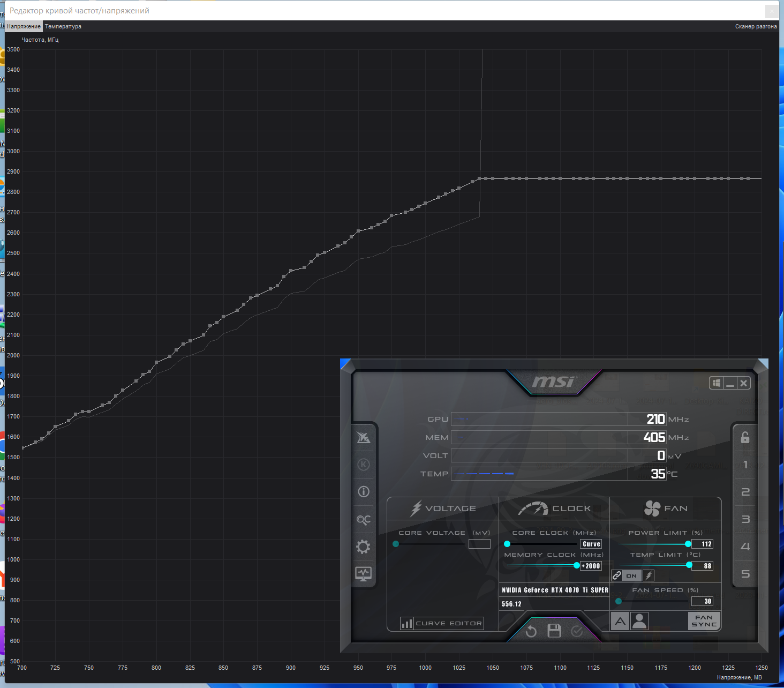Viewport: 784px width, 688px height.
Task: Switch to the Температура tab
Action: pos(63,26)
